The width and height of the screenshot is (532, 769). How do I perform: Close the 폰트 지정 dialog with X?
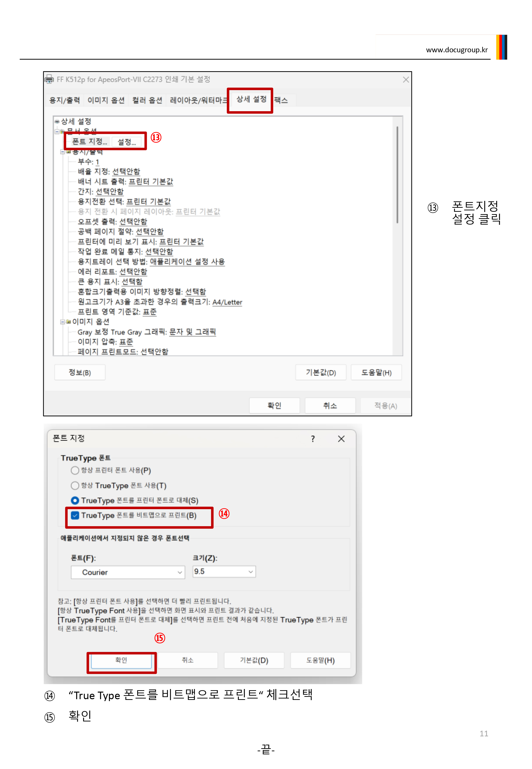[341, 438]
